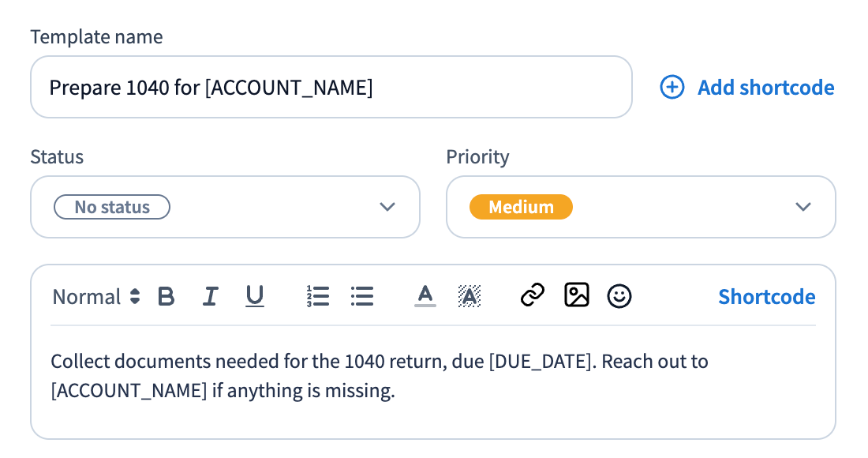Underline the selected text

[255, 296]
